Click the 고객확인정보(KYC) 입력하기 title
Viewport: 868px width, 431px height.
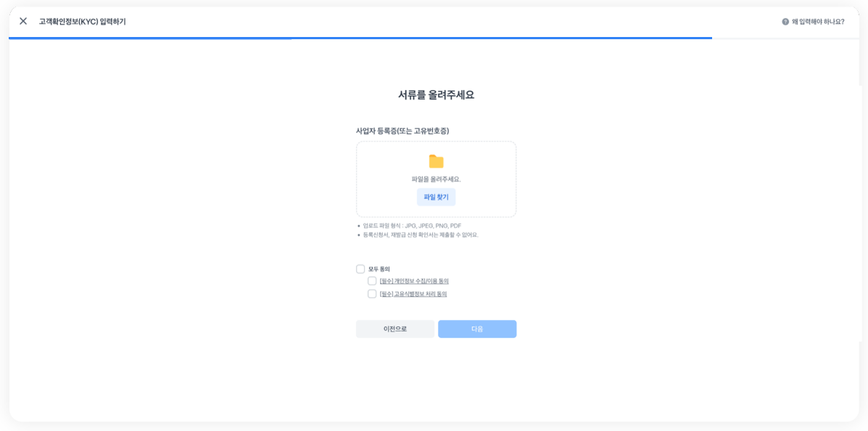83,22
